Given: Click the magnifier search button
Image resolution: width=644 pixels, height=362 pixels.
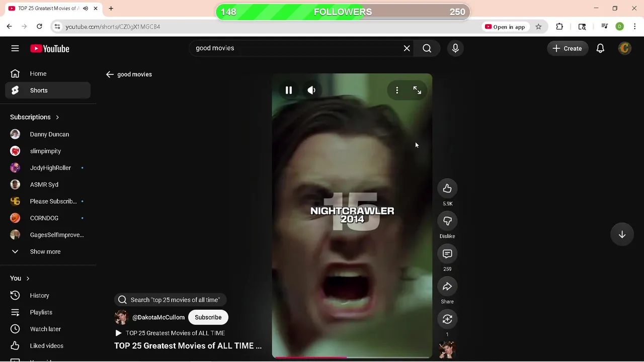Looking at the screenshot, I should point(427,48).
